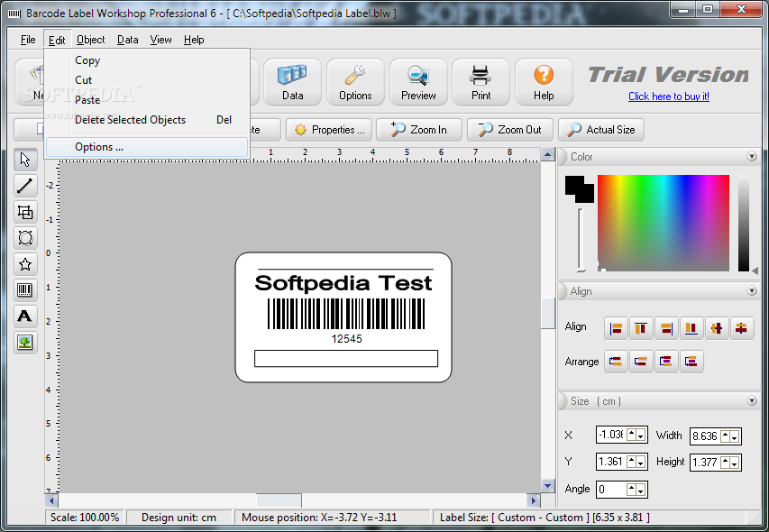The image size is (769, 532).
Task: Choose Copy from the Edit menu
Action: 147,60
